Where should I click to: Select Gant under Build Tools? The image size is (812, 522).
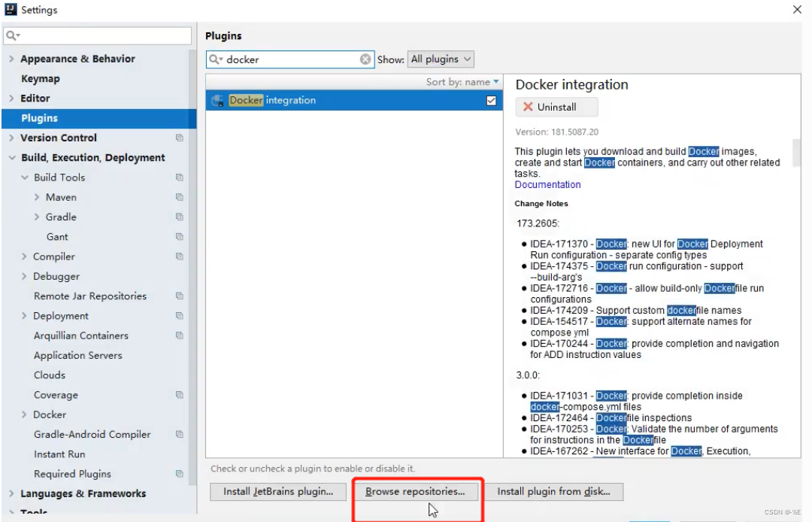click(x=57, y=237)
